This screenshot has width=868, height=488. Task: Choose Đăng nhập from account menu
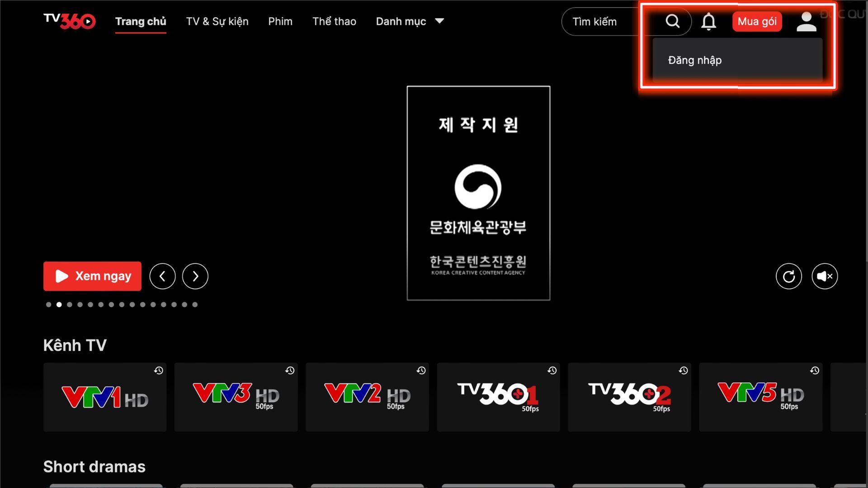click(695, 60)
